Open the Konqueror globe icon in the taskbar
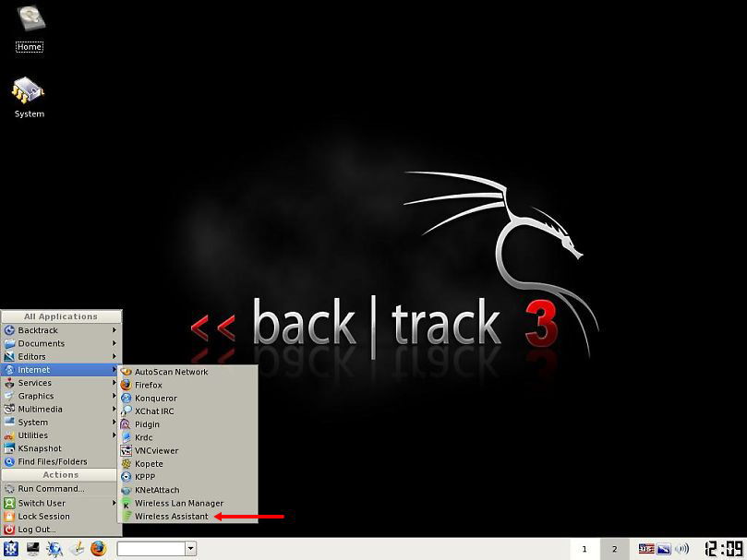Screen dimensions: 747x560 54,549
